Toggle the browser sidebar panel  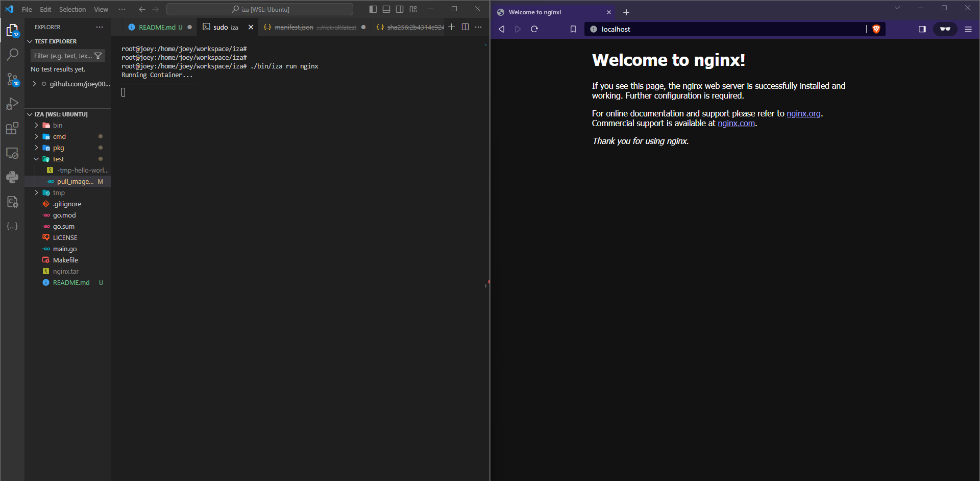(x=922, y=29)
